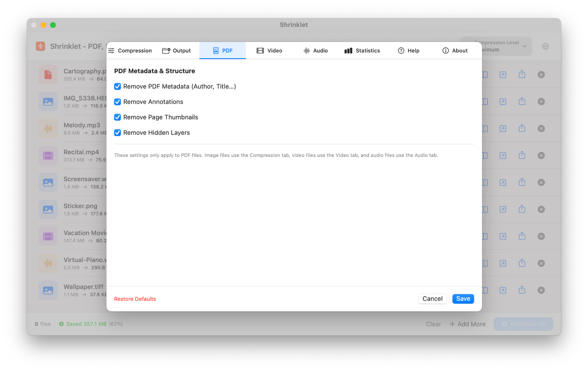Open Sticker.png output externally

tap(503, 209)
